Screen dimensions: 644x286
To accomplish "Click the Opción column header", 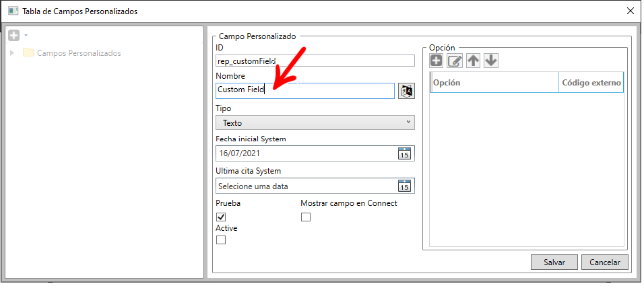I will [494, 82].
